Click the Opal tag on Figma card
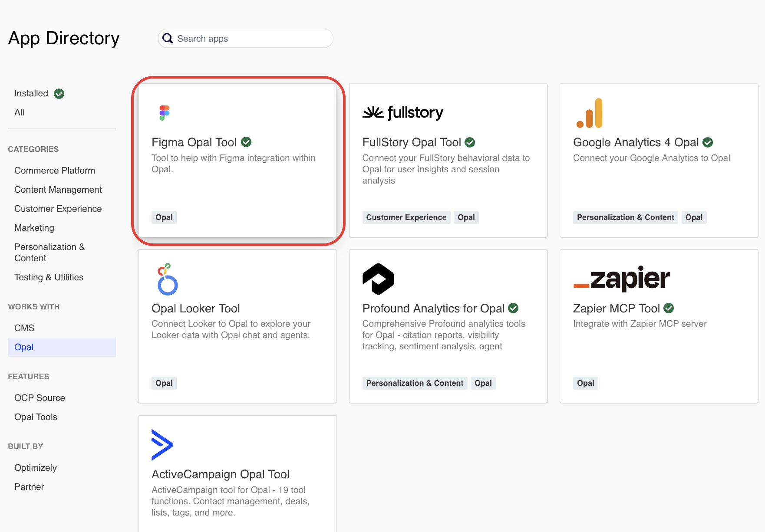This screenshot has height=532, width=765. (164, 217)
